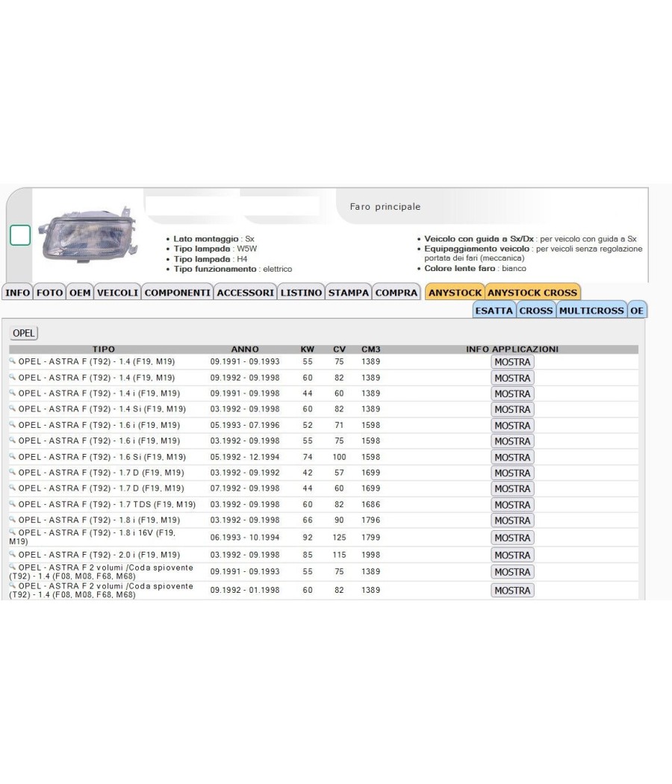Open the LISTINO tab
Image resolution: width=672 pixels, height=784 pixels.
coord(301,293)
